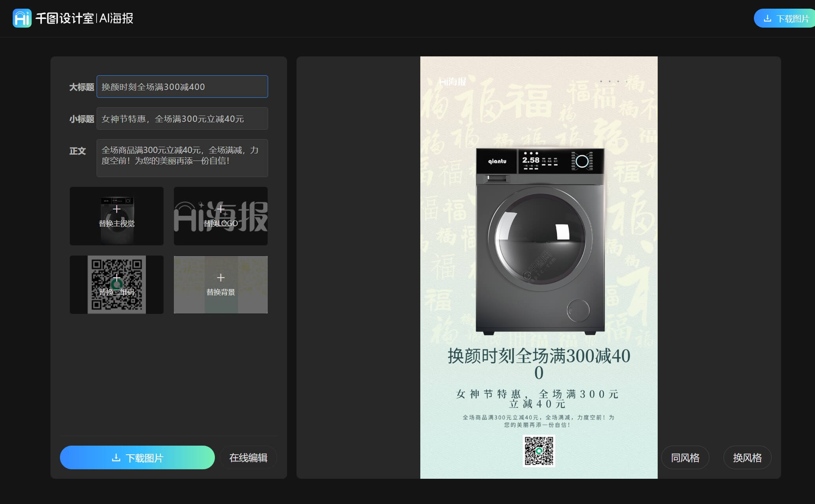Screen dimensions: 815x504
Task: Click plus icon on 替换主视觉 thumbnail
Action: (x=117, y=209)
